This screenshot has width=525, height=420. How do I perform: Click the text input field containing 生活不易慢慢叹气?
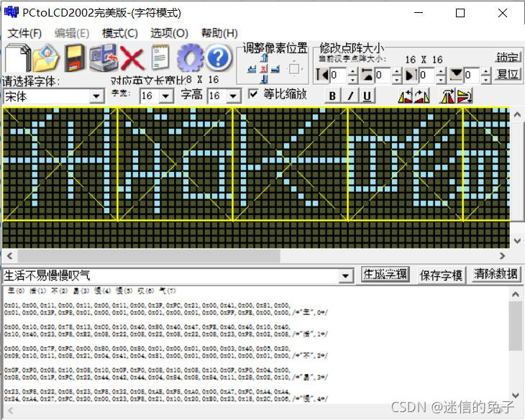tap(170, 276)
